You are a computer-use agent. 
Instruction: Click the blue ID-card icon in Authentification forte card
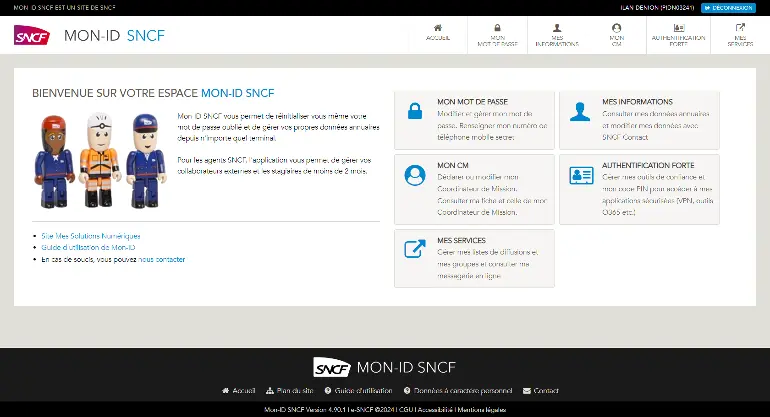(581, 175)
